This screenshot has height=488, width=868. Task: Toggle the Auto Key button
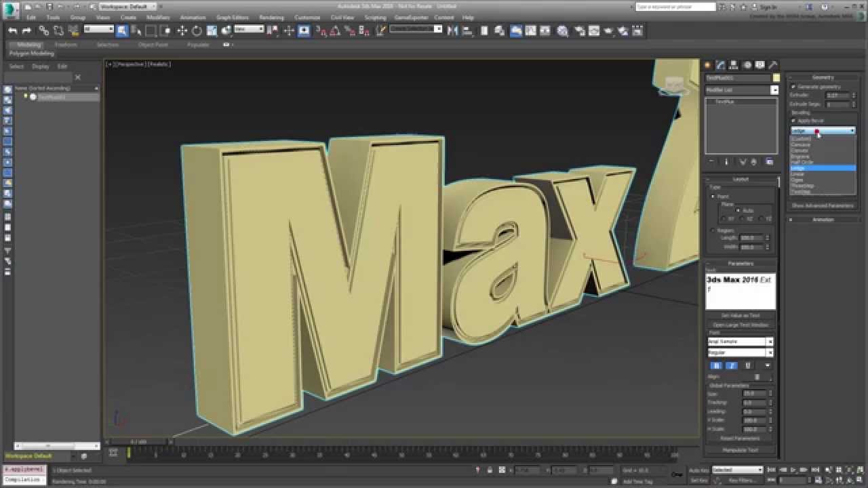698,470
